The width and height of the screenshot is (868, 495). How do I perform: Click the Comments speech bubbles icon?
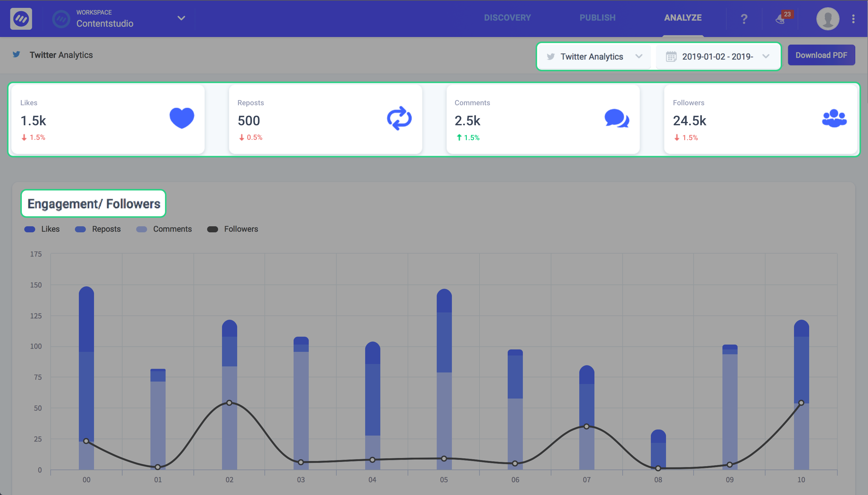tap(617, 118)
